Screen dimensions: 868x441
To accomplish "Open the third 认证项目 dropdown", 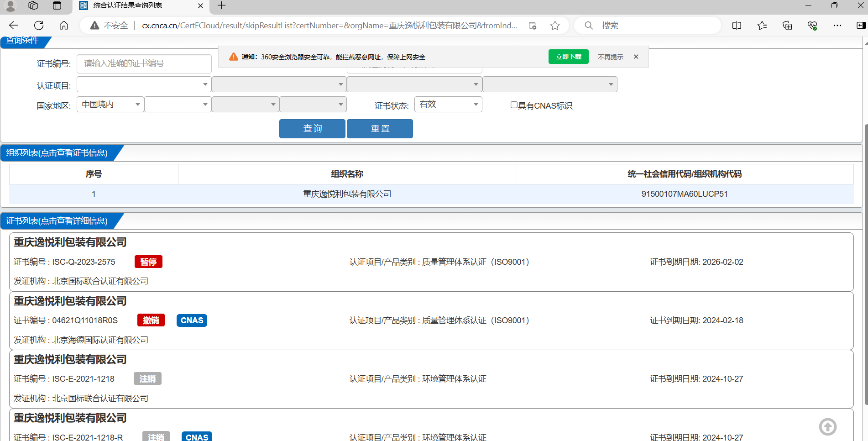I will 414,84.
